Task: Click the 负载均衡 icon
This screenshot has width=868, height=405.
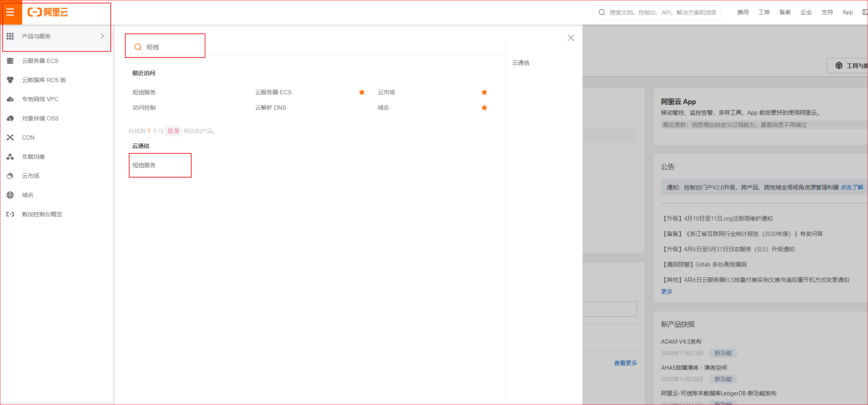Action: click(x=10, y=157)
